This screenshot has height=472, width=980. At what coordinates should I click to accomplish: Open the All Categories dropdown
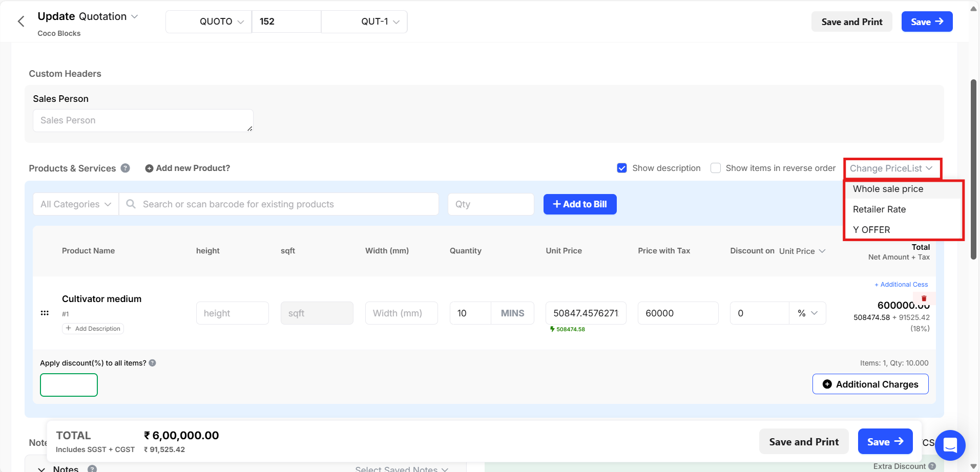tap(76, 204)
